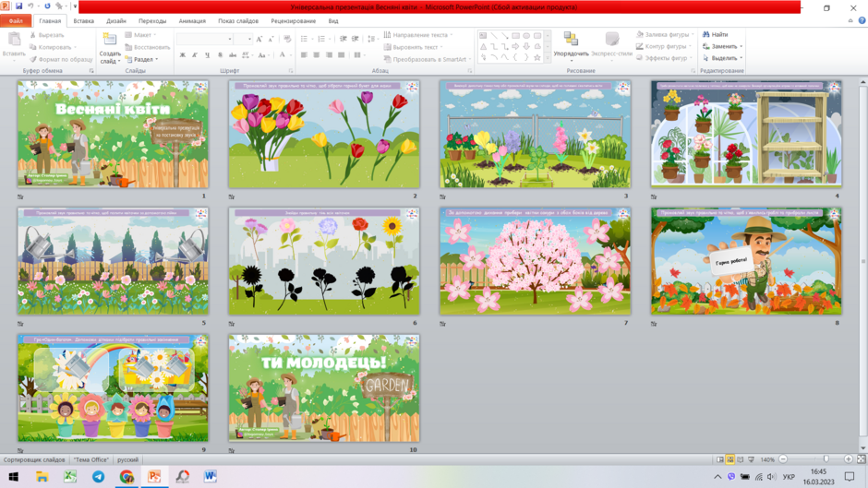The height and width of the screenshot is (488, 868).
Task: Switch to Reading view in status bar
Action: [741, 459]
